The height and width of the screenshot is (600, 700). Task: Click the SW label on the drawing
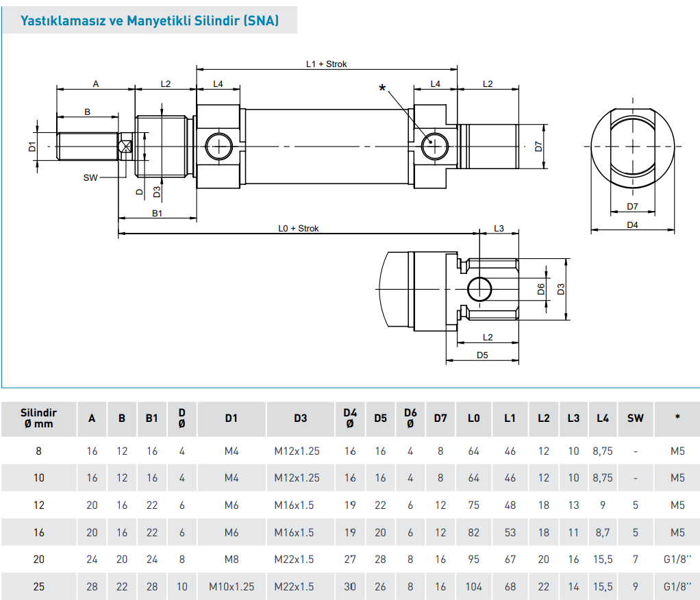coord(90,177)
